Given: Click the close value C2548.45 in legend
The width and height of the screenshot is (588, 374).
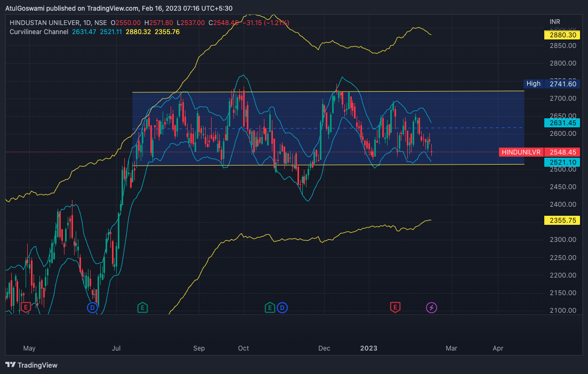Looking at the screenshot, I should [x=223, y=23].
